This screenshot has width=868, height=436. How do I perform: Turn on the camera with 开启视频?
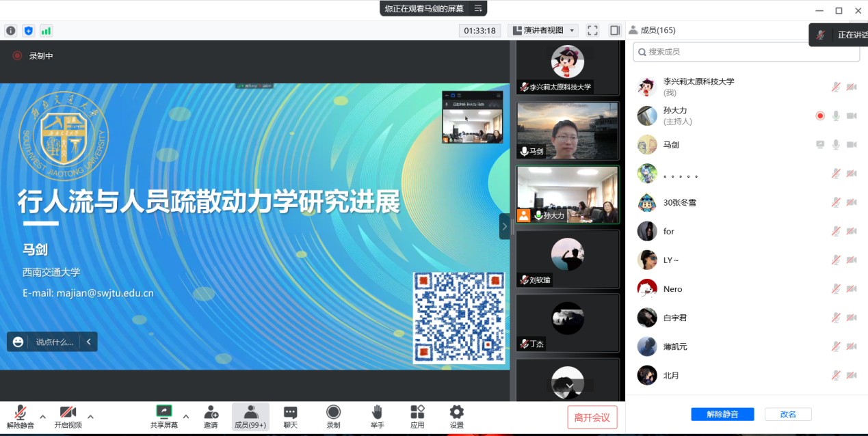pyautogui.click(x=68, y=411)
